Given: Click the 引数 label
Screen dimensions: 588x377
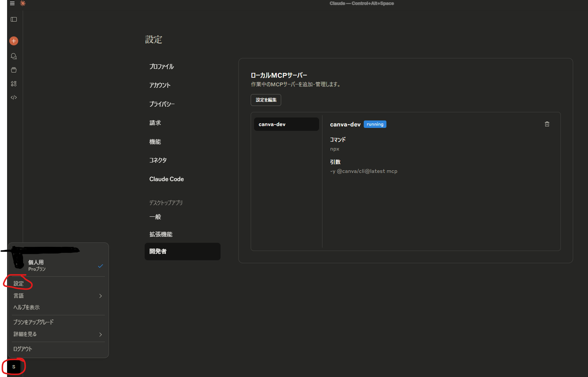Looking at the screenshot, I should (335, 162).
